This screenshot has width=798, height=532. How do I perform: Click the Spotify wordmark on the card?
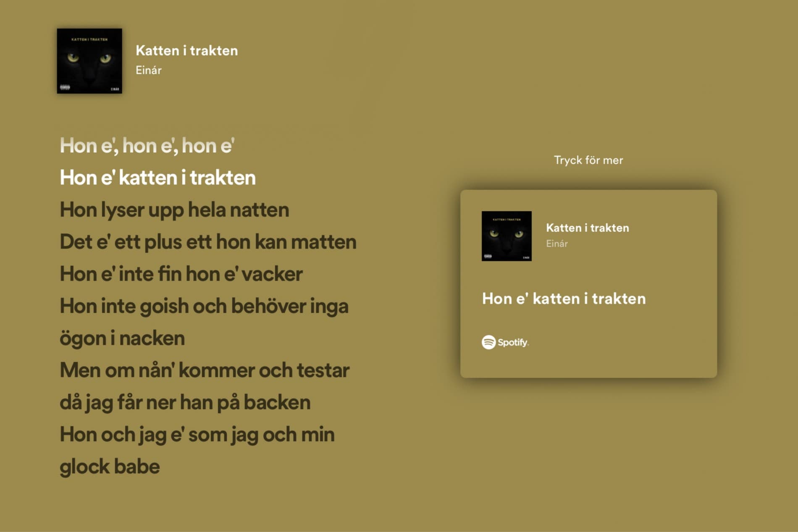tap(513, 343)
